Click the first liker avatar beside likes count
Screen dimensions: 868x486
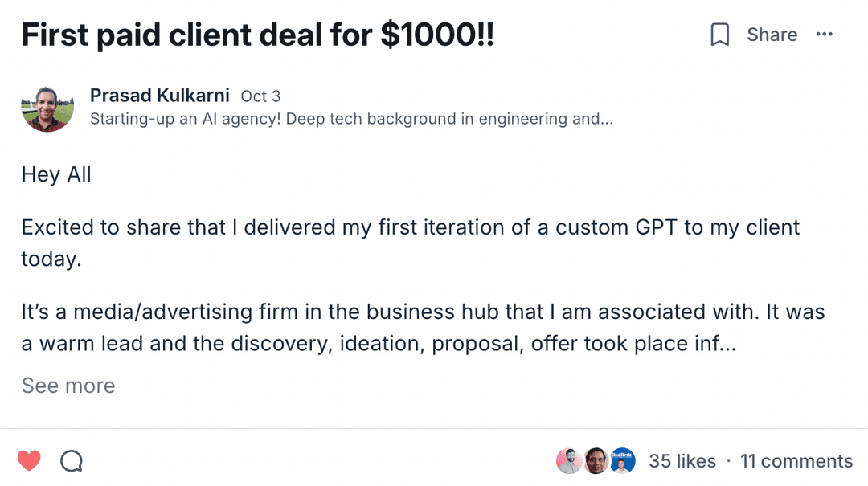click(569, 461)
